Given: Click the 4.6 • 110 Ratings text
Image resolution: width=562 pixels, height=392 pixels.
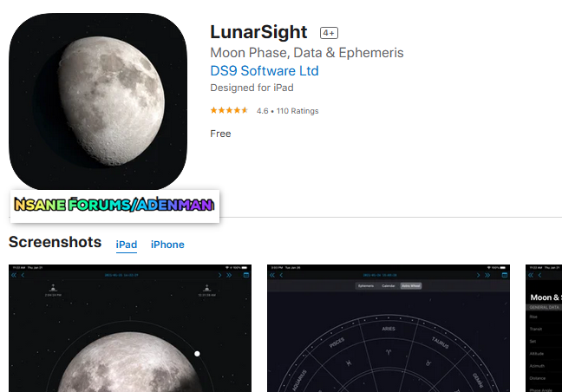Looking at the screenshot, I should [287, 111].
